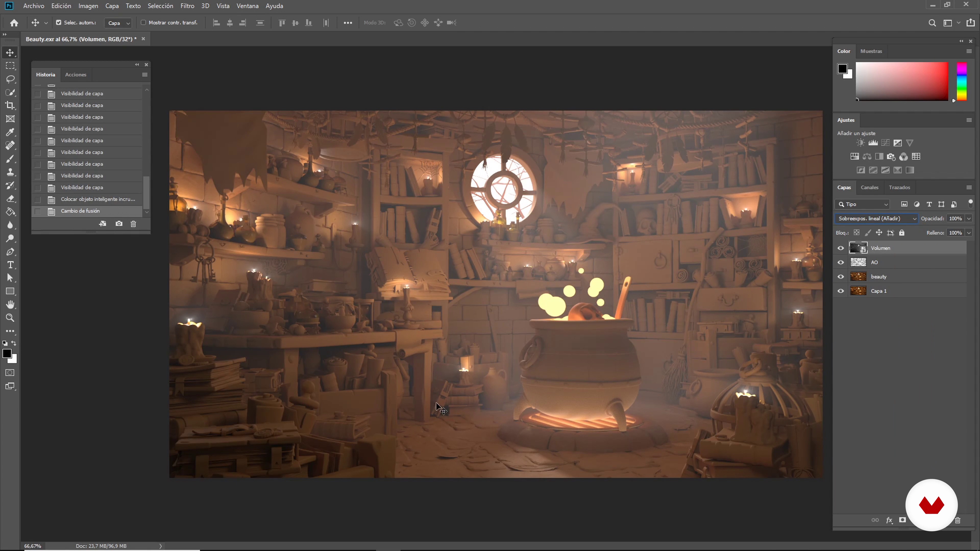Select the Path Selection tool
Viewport: 980px width, 551px height.
pos(10,278)
